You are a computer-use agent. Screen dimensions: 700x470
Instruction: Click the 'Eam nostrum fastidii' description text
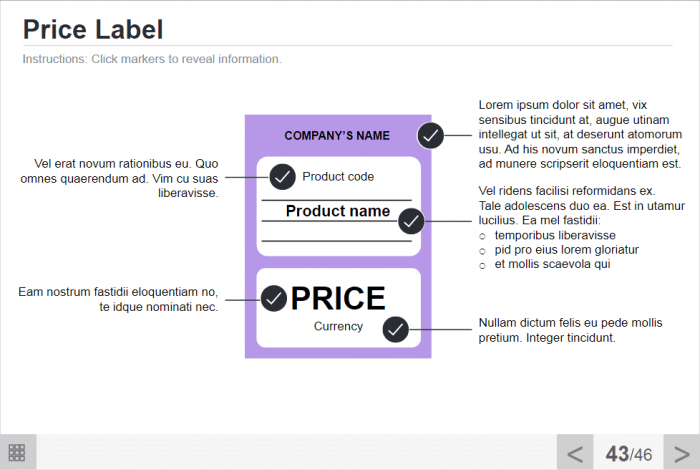point(118,299)
